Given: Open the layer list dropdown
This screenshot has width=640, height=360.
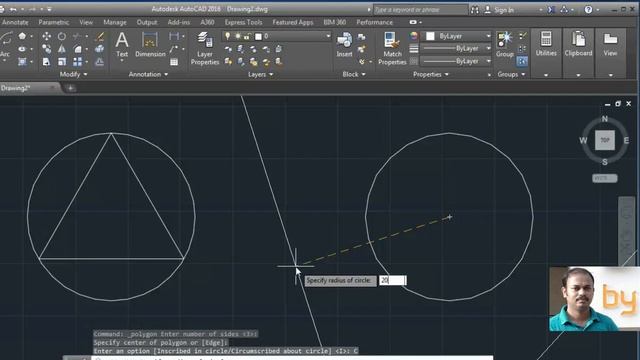Looking at the screenshot, I should 328,36.
